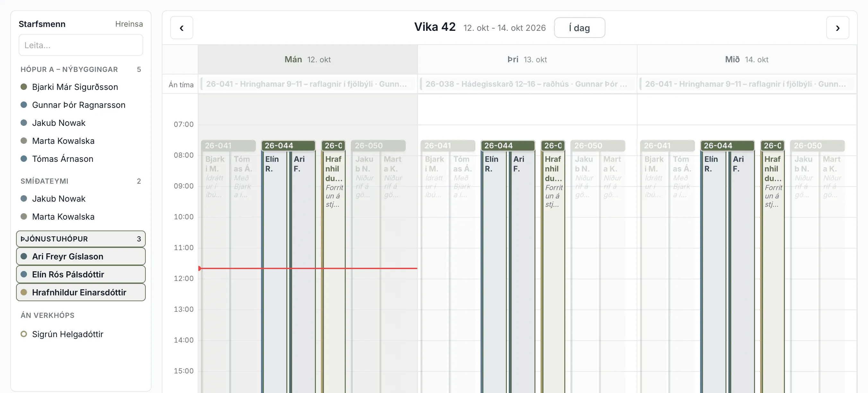This screenshot has width=868, height=393.
Task: Open Tuesday untimed job 26-038 Hádegisskarð
Action: tap(527, 84)
